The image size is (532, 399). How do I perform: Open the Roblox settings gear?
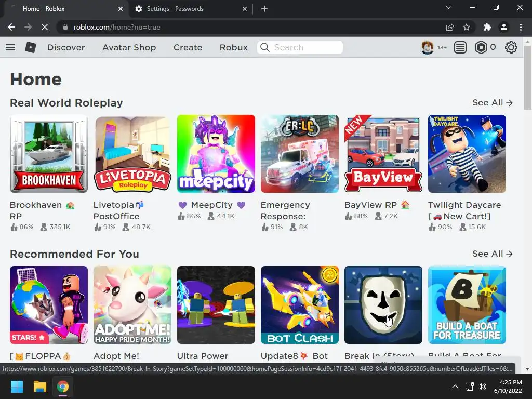point(511,47)
